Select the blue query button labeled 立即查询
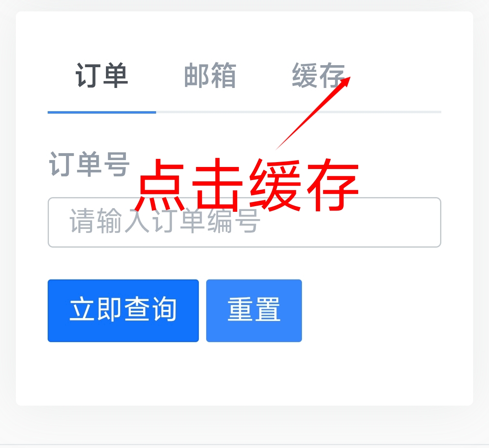The image size is (489, 448). [123, 310]
